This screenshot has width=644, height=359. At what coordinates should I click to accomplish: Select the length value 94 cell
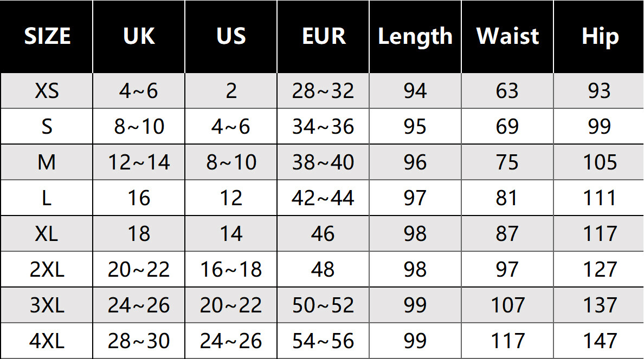pyautogui.click(x=415, y=91)
